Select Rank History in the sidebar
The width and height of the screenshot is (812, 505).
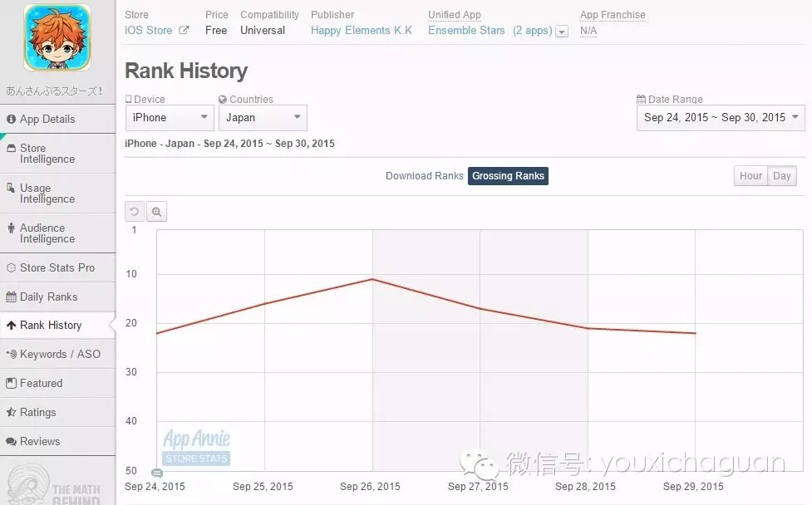[x=52, y=325]
